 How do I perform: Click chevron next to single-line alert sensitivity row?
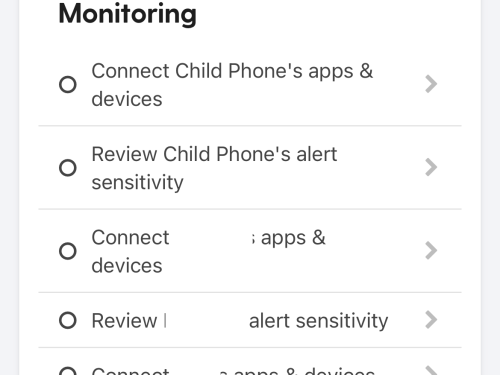coord(431,320)
